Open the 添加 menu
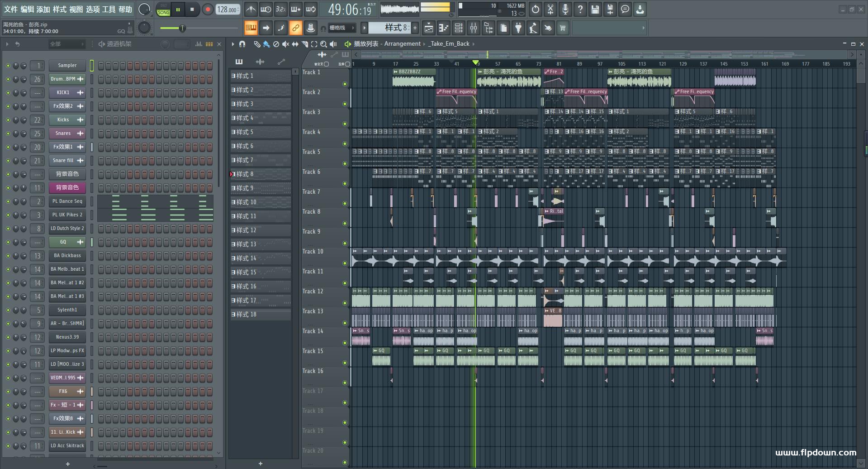 pos(43,9)
